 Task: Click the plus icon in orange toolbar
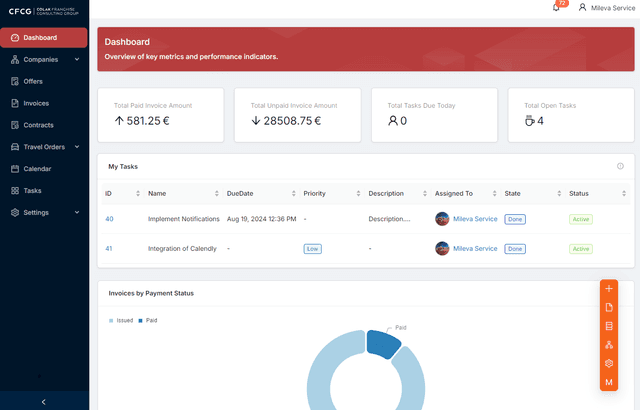point(609,289)
